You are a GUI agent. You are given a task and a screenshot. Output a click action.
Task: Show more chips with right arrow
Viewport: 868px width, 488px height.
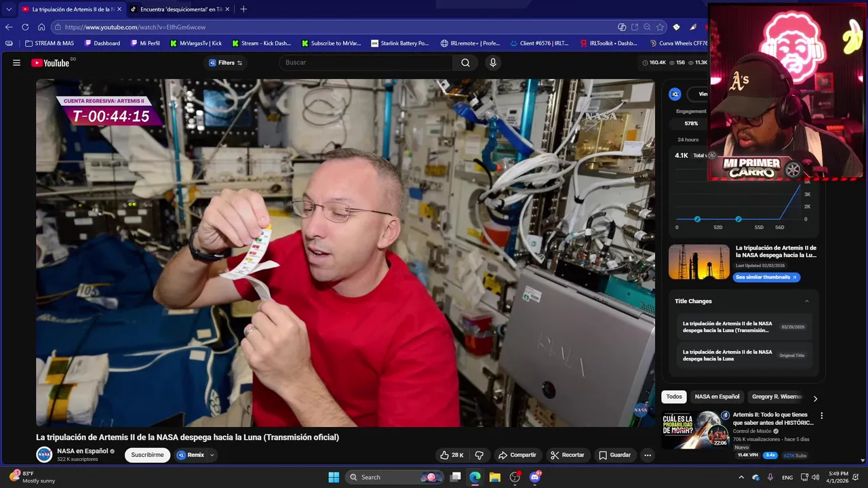(x=815, y=399)
